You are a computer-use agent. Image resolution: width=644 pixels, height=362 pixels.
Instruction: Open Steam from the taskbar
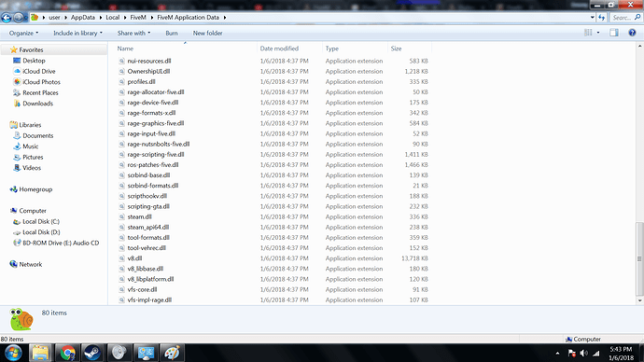(x=92, y=353)
